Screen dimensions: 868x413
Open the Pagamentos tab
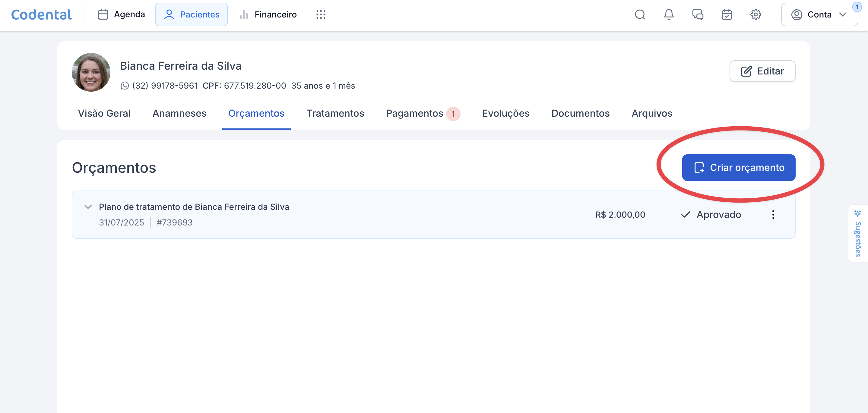point(414,114)
